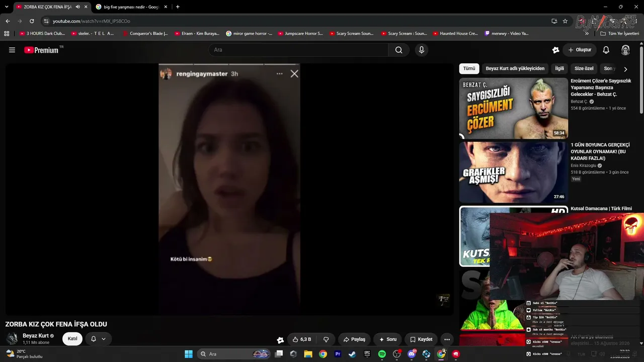Viewport: 644px width, 362px height.
Task: Select the İlgili filter chip
Action: (559, 68)
